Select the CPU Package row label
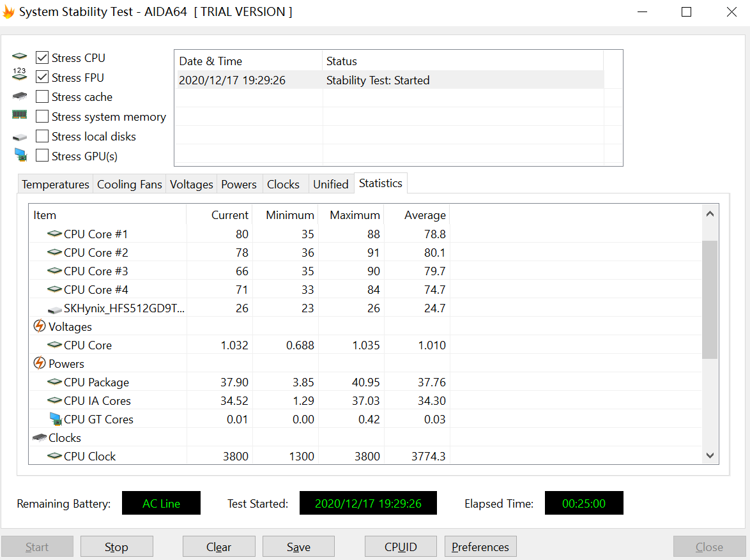The width and height of the screenshot is (750, 560). [96, 382]
